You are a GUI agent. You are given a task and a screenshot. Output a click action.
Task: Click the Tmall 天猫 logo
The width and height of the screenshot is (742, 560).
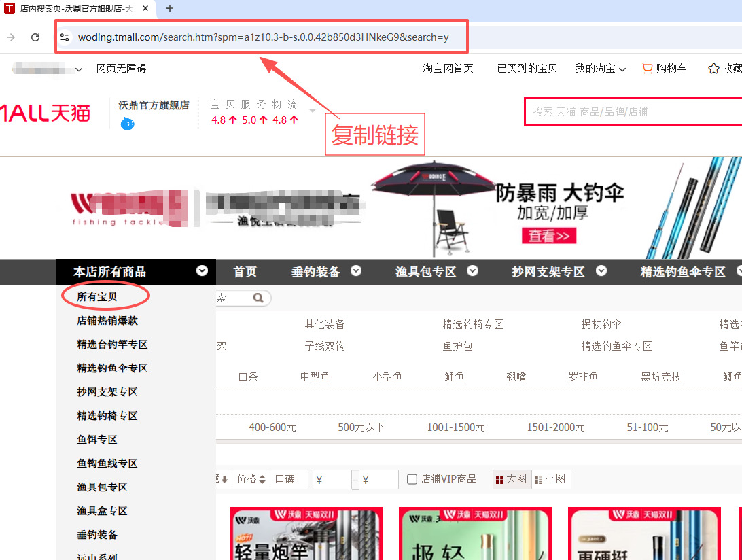[x=45, y=113]
